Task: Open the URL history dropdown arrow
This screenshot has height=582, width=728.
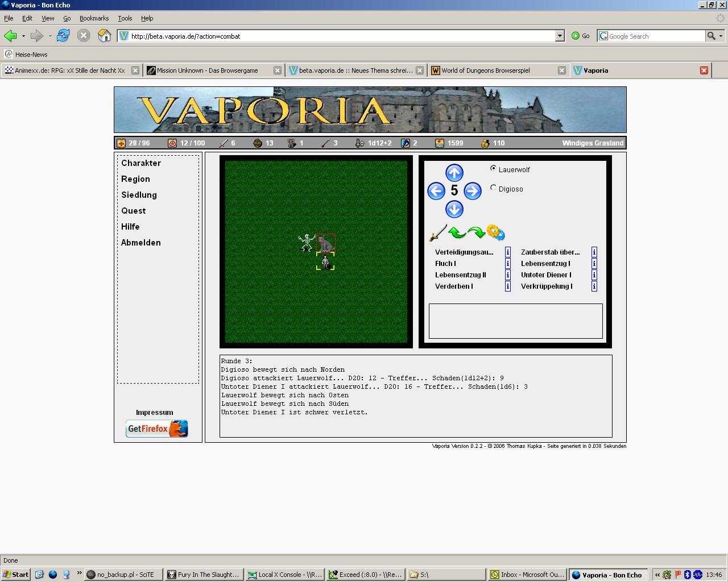Action: coord(560,36)
